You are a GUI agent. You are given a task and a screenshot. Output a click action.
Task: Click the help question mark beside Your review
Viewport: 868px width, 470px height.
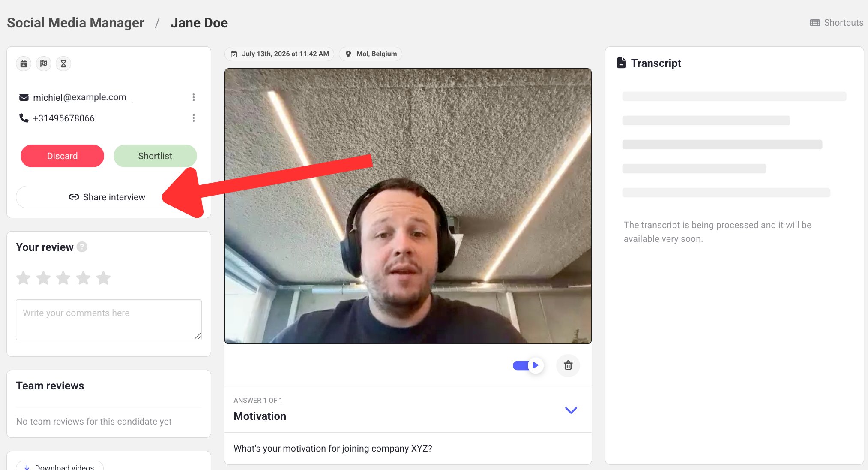point(82,247)
